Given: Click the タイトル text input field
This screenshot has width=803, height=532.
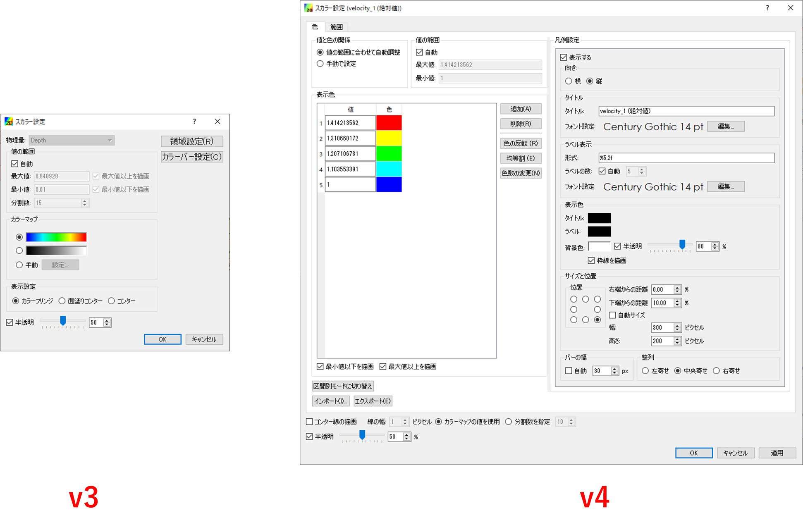Looking at the screenshot, I should [686, 111].
